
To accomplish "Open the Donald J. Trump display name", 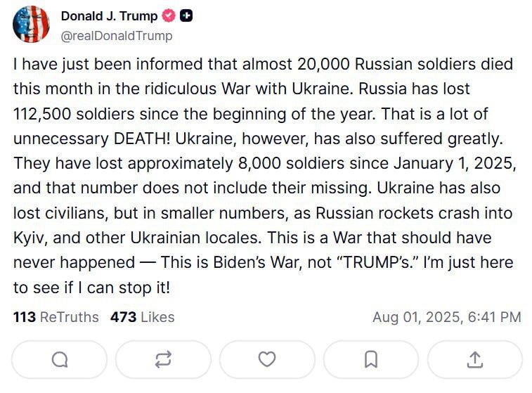I will coord(109,16).
